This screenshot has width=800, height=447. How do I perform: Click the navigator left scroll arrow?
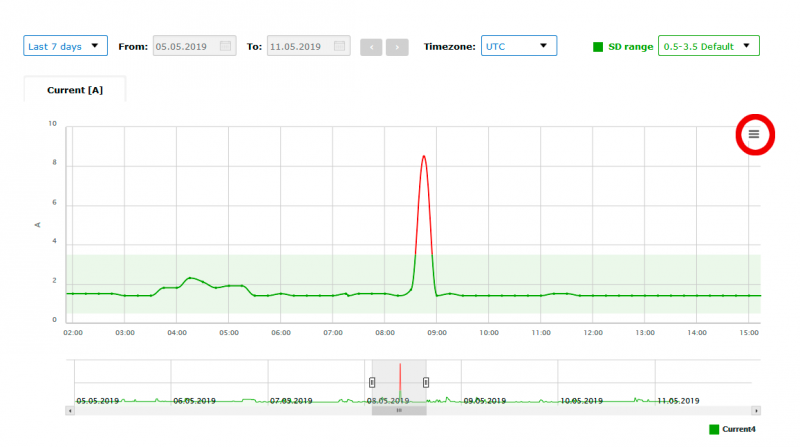click(70, 410)
